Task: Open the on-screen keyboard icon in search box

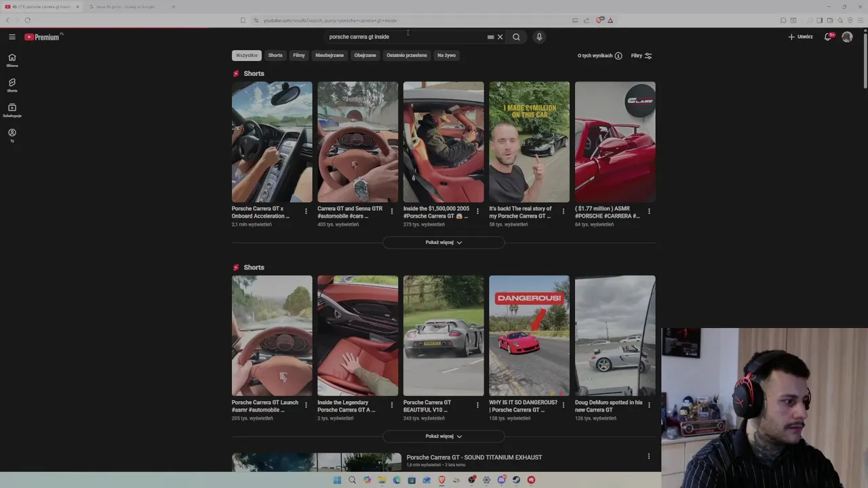Action: click(x=490, y=37)
